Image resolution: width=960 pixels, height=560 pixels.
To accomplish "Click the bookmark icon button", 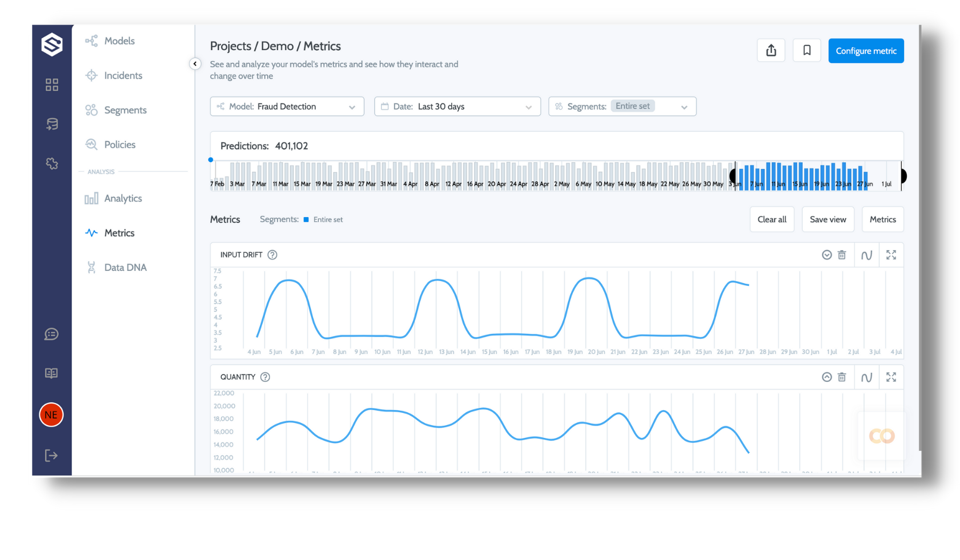I will 806,51.
